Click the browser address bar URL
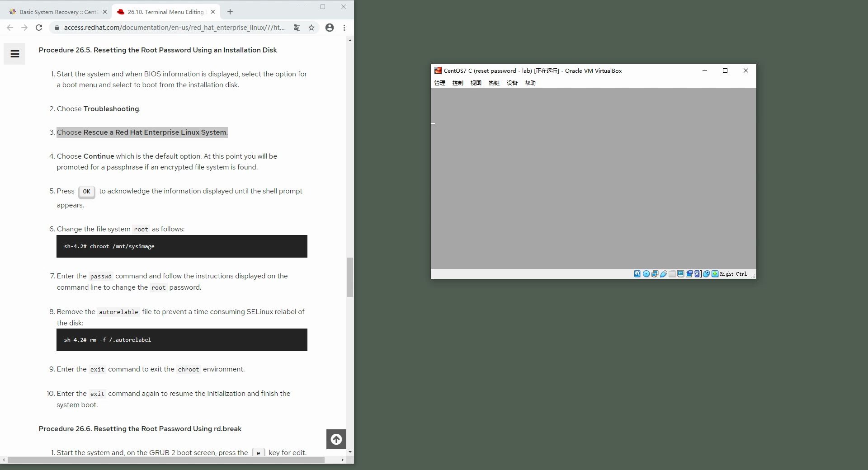This screenshot has height=470, width=868. [174, 28]
